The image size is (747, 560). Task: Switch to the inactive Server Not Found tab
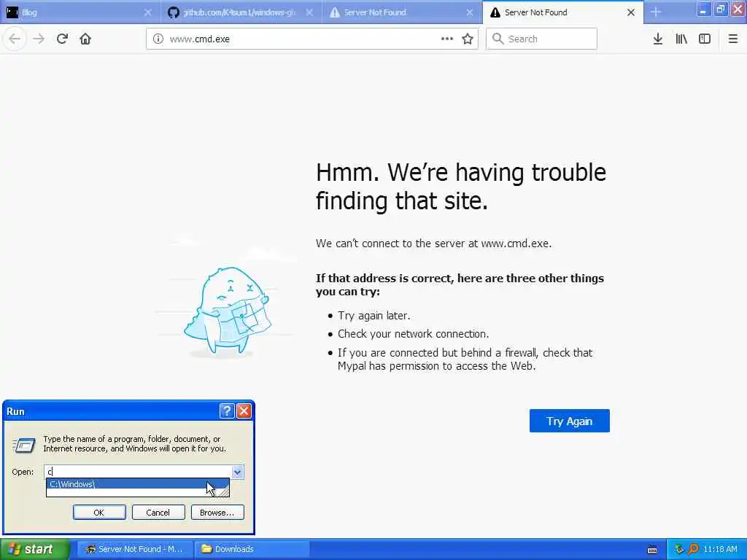(402, 12)
